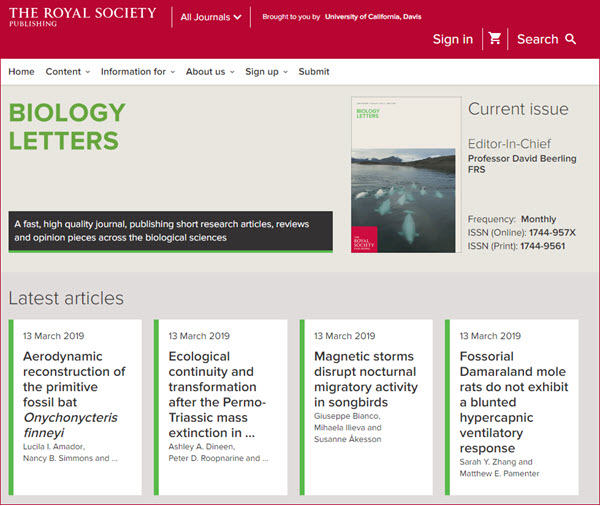Image resolution: width=600 pixels, height=506 pixels.
Task: Open the Fossorial Damaraland mole rats article
Action: tap(514, 402)
